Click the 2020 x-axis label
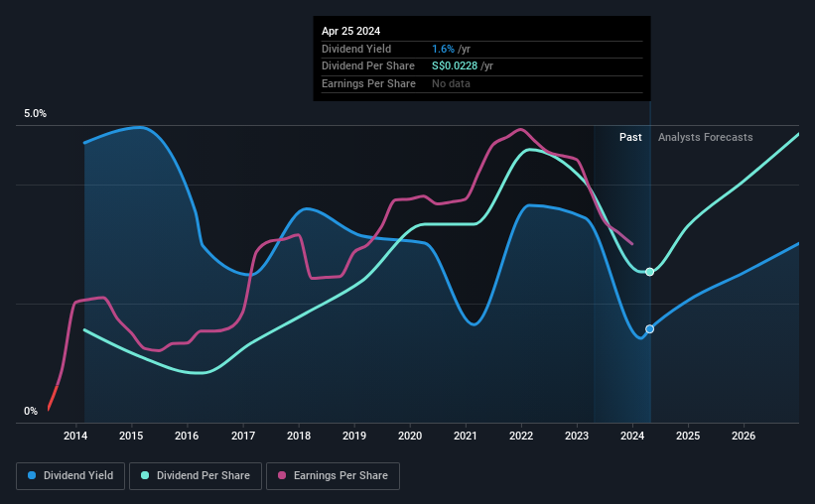This screenshot has height=504, width=815. point(410,436)
